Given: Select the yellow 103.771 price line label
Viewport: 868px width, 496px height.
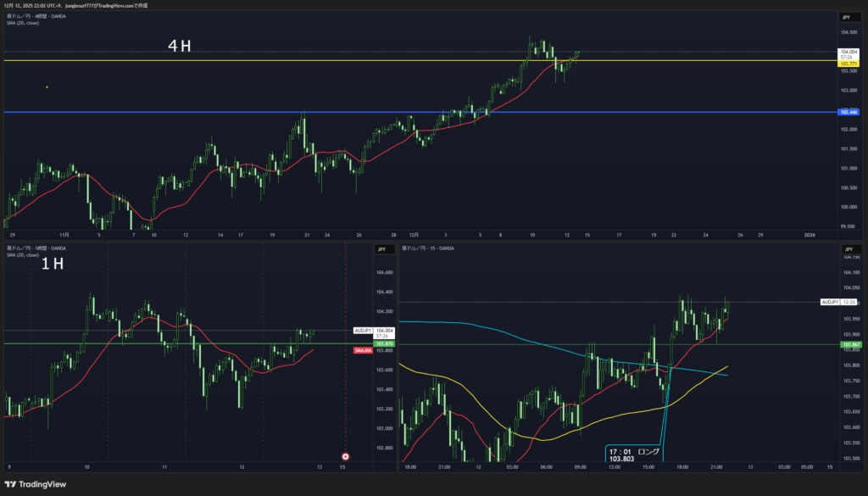Looking at the screenshot, I should pos(848,64).
